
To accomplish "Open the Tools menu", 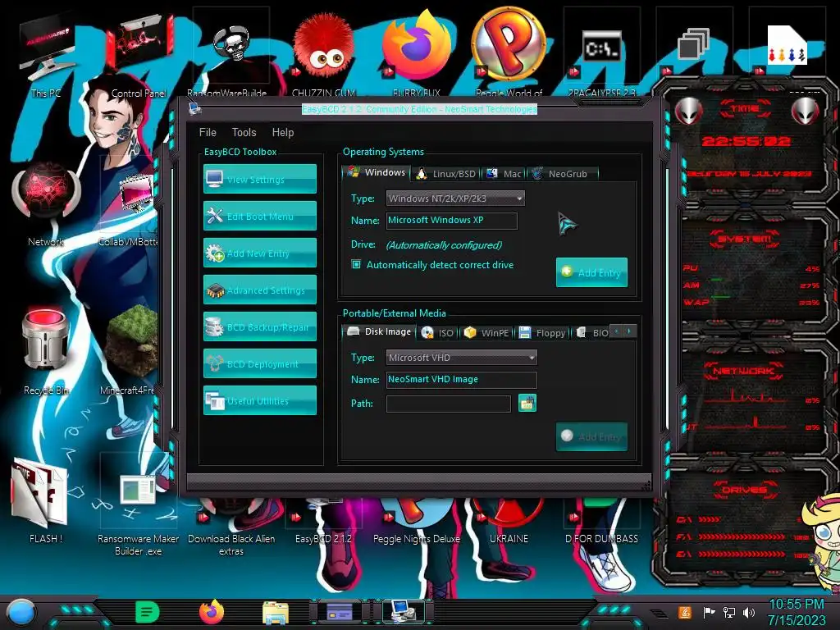I will coord(244,132).
